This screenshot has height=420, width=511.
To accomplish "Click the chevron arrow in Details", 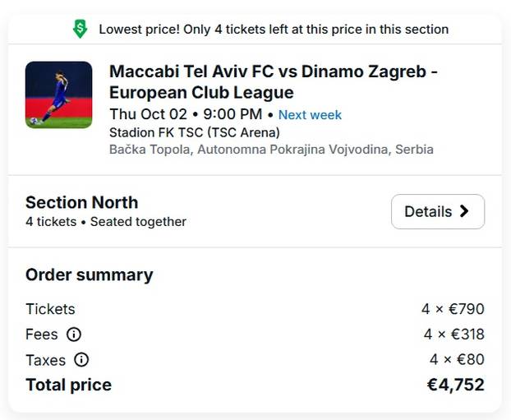I will tap(464, 211).
